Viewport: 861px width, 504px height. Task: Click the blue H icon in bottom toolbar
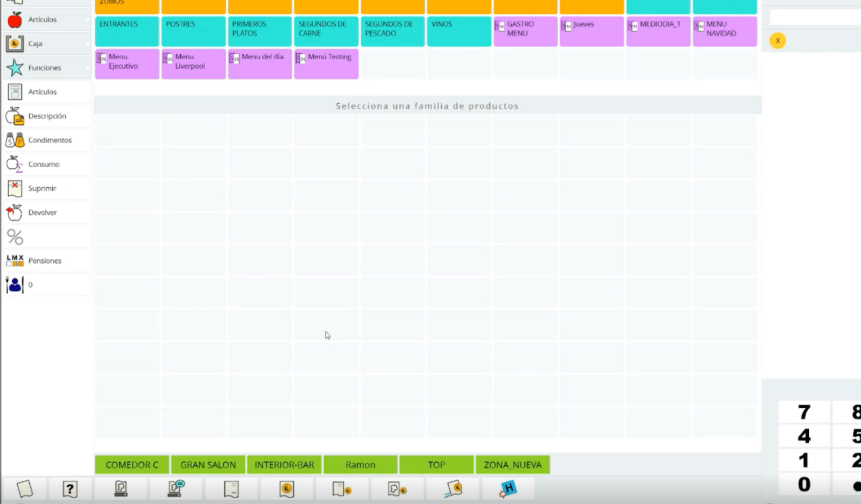click(x=508, y=489)
